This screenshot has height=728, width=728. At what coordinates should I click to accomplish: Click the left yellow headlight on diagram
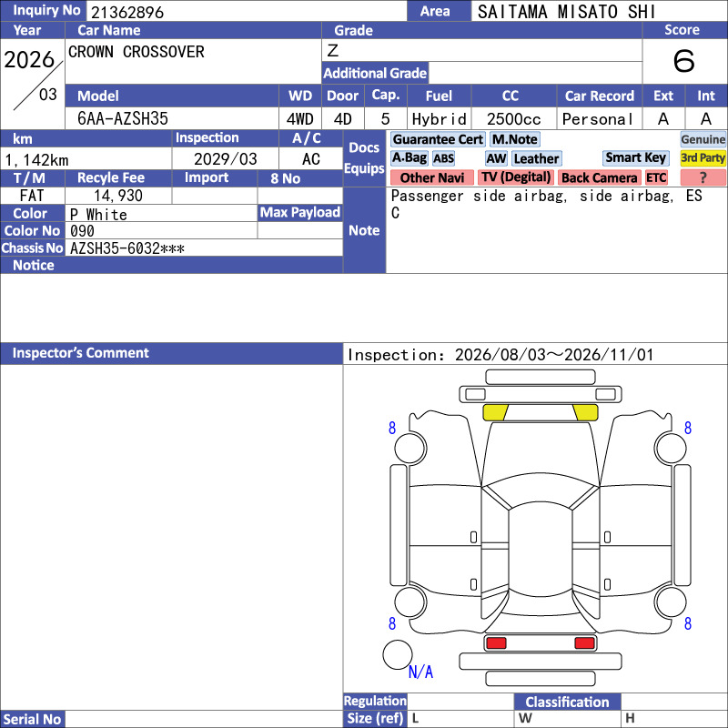[x=495, y=412]
